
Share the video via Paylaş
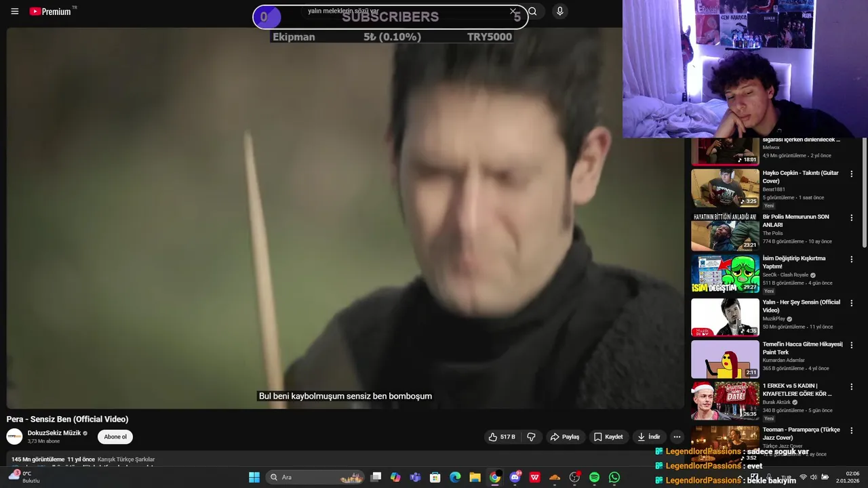(565, 437)
